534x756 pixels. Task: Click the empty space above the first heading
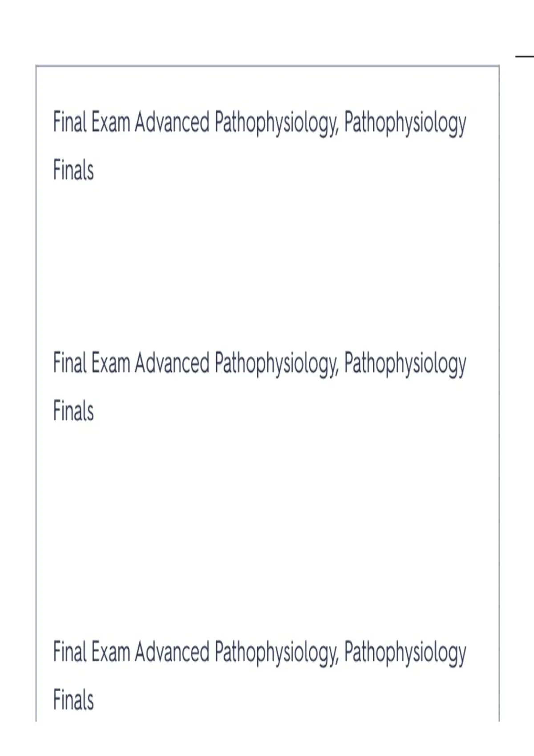pyautogui.click(x=267, y=88)
